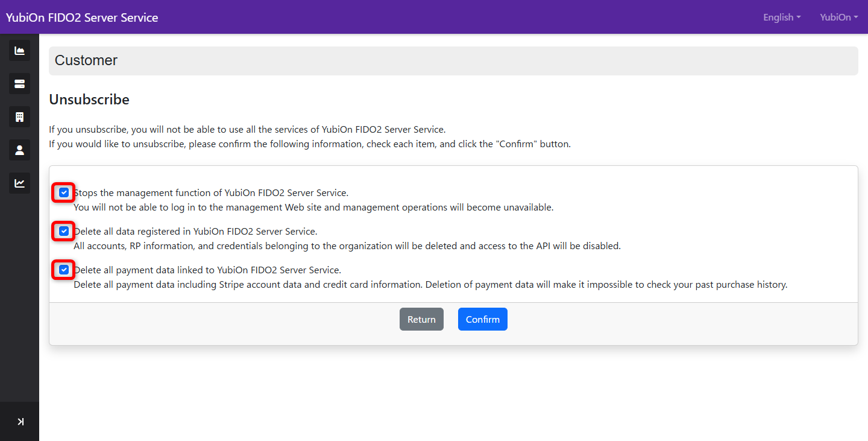Click the Confirm button to unsubscribe
This screenshot has width=868, height=441.
(x=483, y=320)
